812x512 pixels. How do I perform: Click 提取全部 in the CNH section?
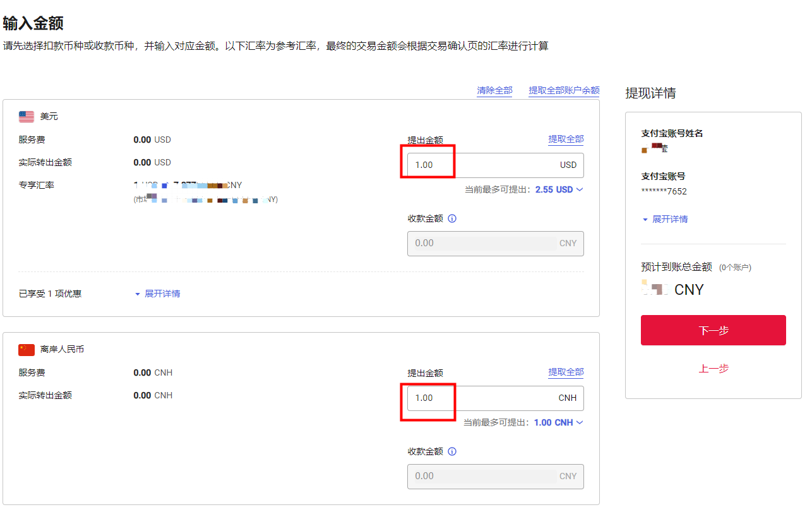(566, 372)
